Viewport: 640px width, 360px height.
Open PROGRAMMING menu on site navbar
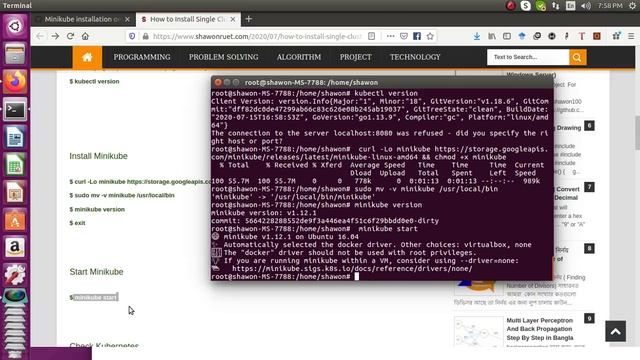(x=142, y=57)
